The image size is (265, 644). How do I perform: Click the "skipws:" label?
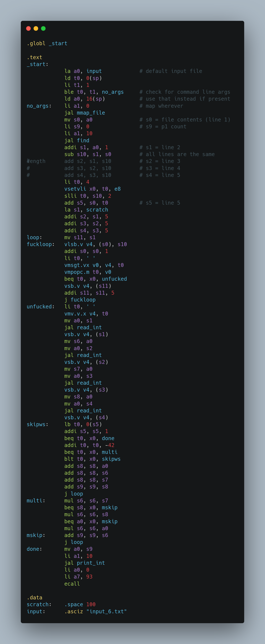click(38, 424)
